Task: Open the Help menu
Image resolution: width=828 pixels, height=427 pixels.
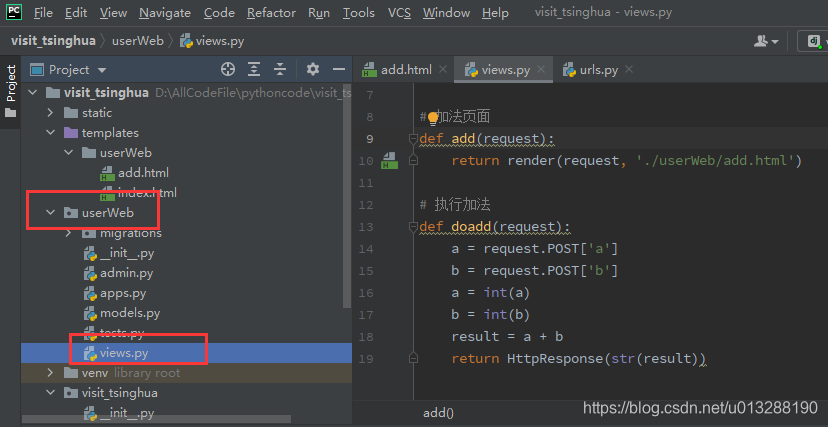Action: click(495, 13)
